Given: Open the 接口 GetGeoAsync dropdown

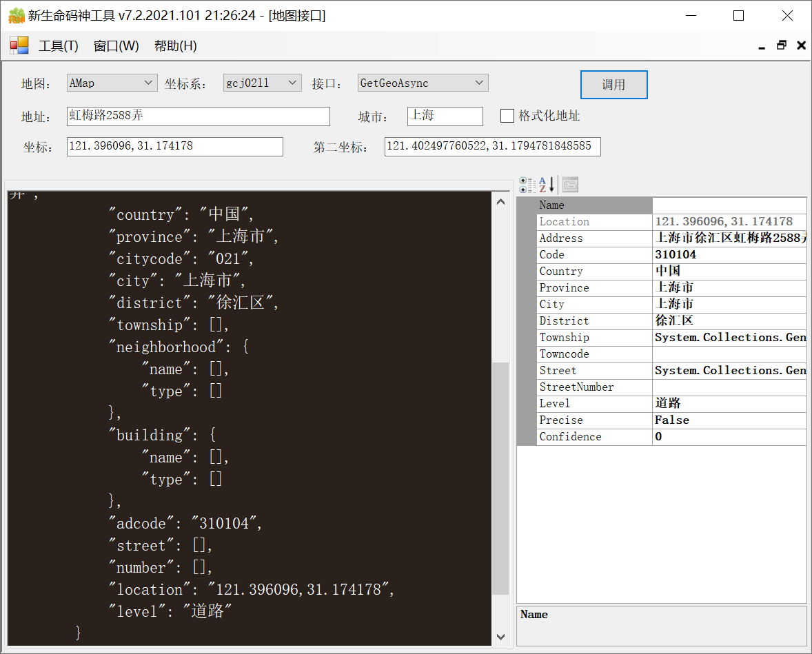Looking at the screenshot, I should click(423, 83).
